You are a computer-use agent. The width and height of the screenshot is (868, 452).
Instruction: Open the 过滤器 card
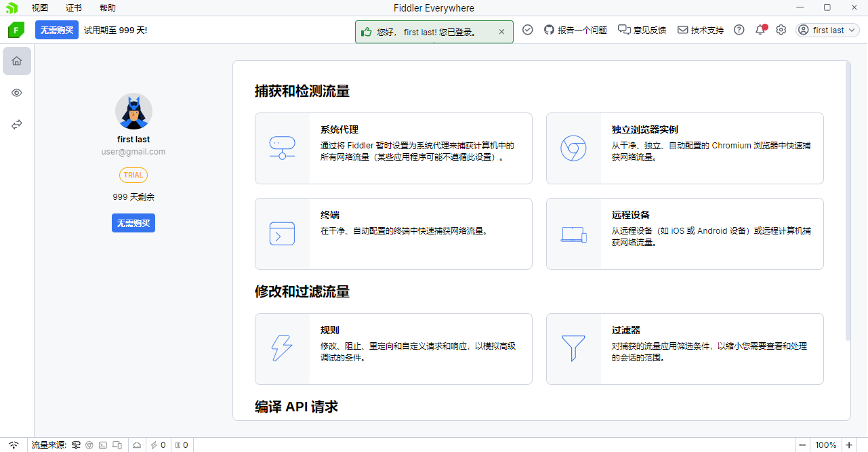click(685, 349)
